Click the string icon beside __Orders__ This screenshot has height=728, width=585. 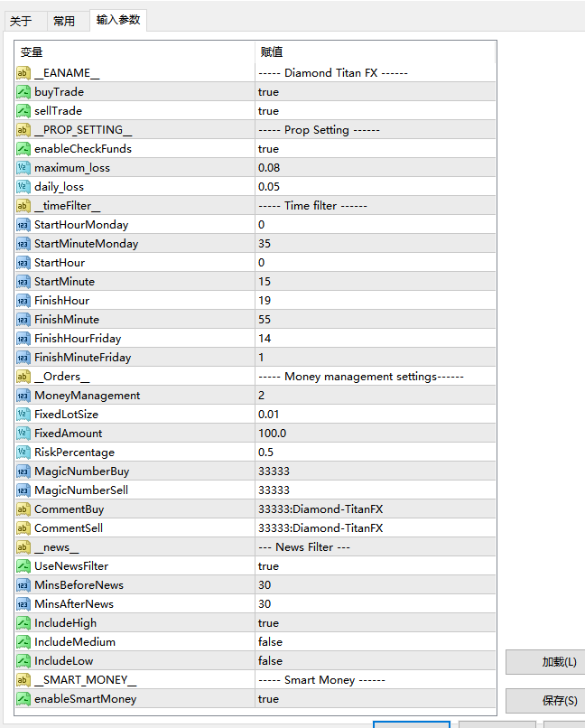click(x=23, y=377)
